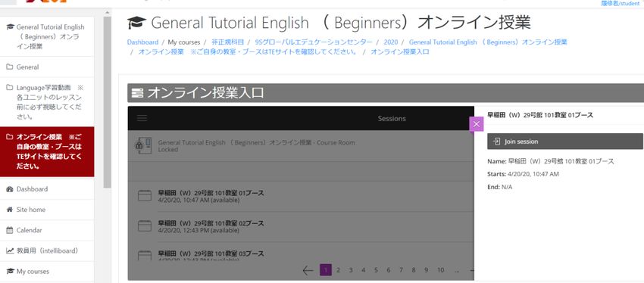Click オンライン授業 ※ご自身の教室 breadcrumb link

pos(248,52)
